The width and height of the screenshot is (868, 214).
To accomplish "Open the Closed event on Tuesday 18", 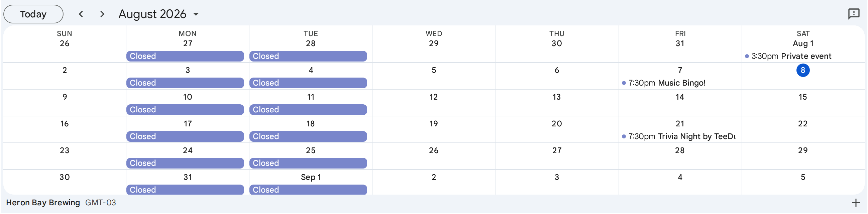I will (308, 136).
